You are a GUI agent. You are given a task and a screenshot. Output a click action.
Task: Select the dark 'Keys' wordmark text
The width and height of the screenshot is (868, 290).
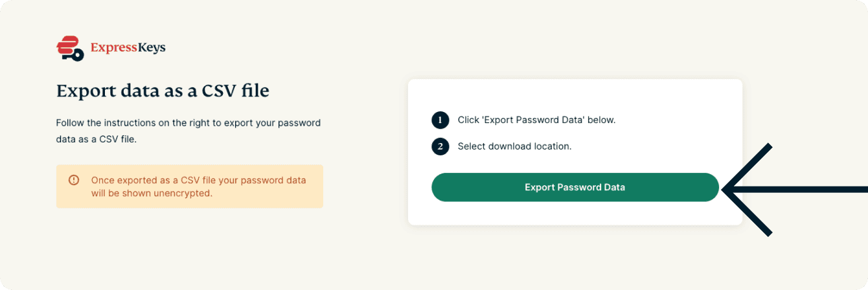point(150,48)
